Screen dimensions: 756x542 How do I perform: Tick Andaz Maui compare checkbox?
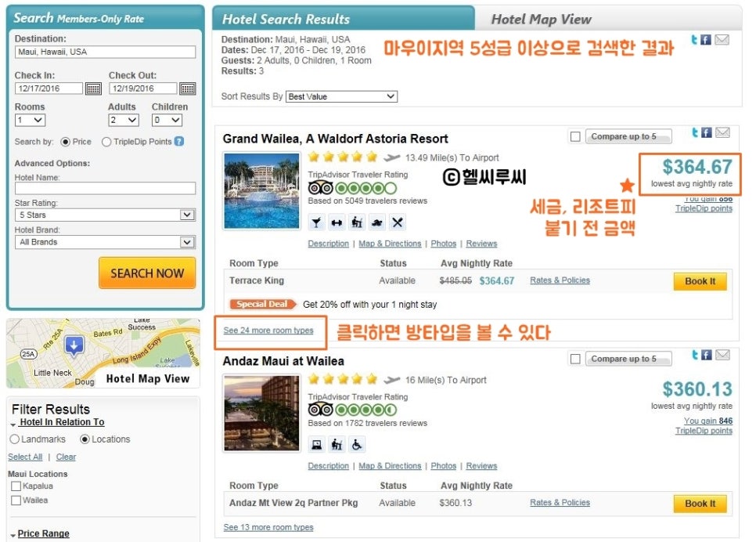click(x=575, y=359)
